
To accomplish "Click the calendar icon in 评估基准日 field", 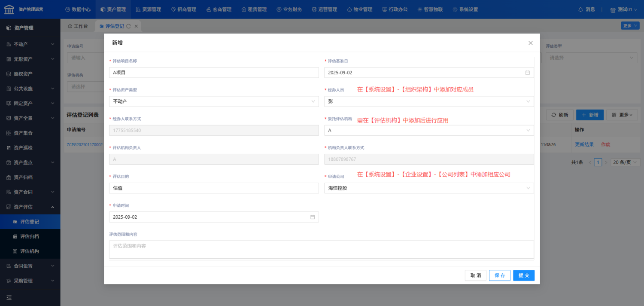I will (528, 73).
